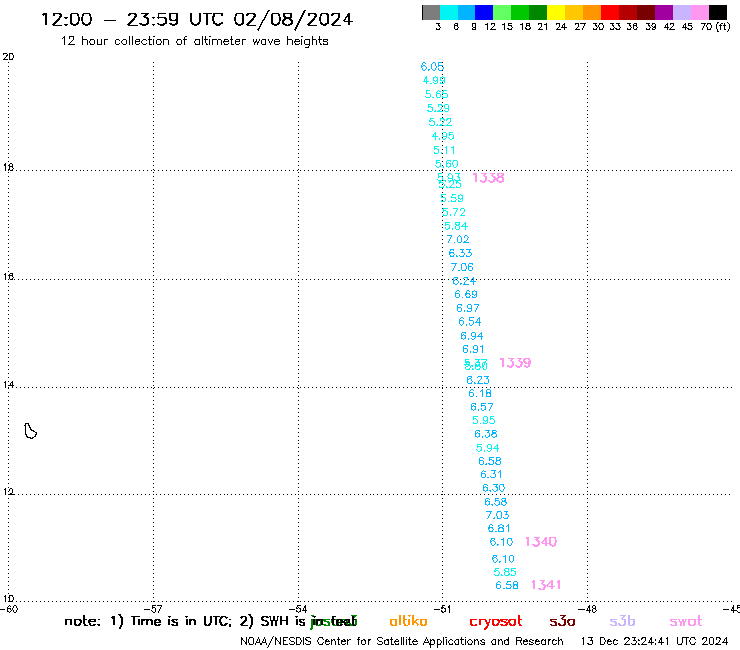Click the wave height value 5.72
The width and height of the screenshot is (740, 650).
coord(454,212)
